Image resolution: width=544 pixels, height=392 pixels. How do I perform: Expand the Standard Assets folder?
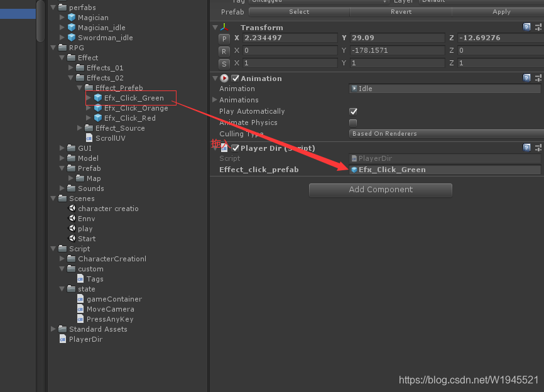tap(53, 329)
